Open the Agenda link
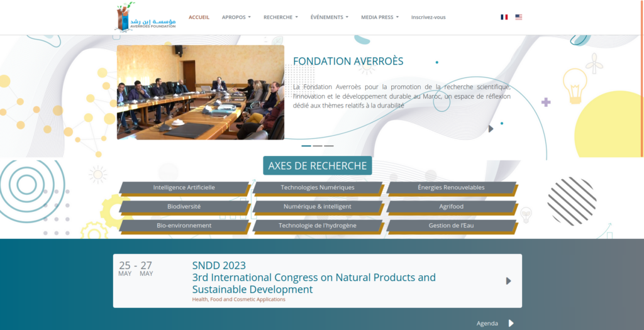Image resolution: width=644 pixels, height=330 pixels. point(487,324)
